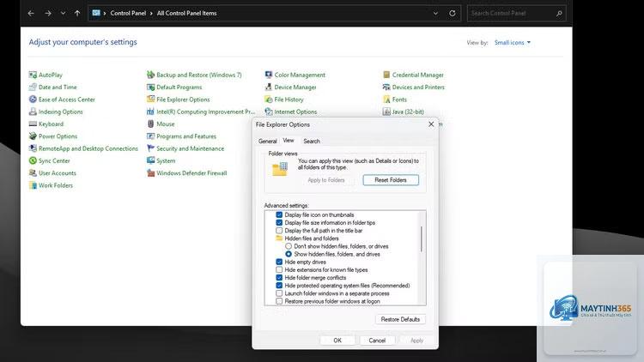This screenshot has width=644, height=362.
Task: Open Sync Center icon
Action: tap(33, 161)
